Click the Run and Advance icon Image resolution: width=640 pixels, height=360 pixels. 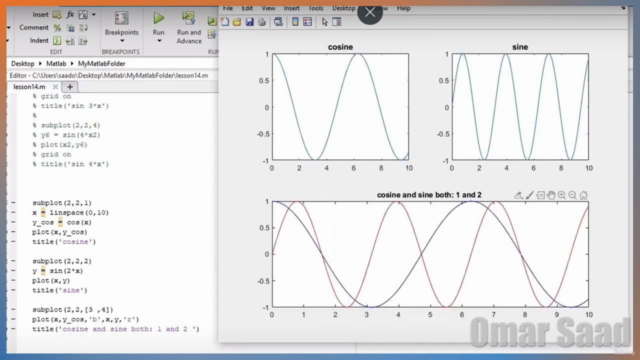pyautogui.click(x=189, y=18)
